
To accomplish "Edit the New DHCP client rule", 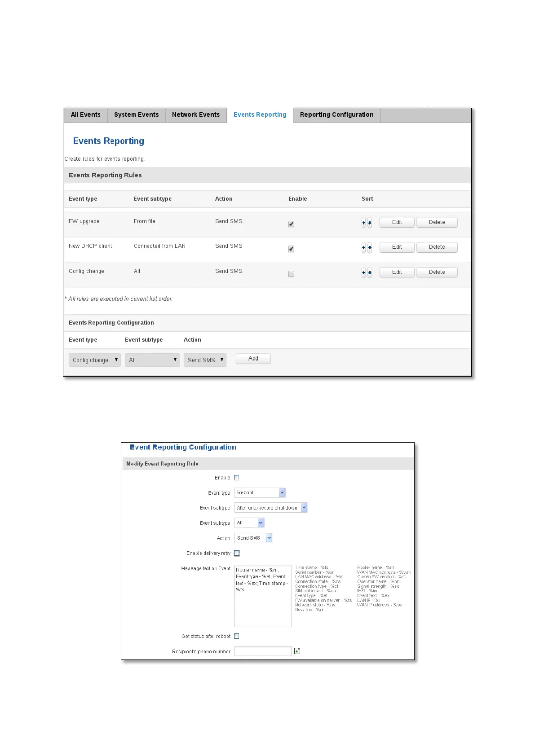I will pos(397,247).
